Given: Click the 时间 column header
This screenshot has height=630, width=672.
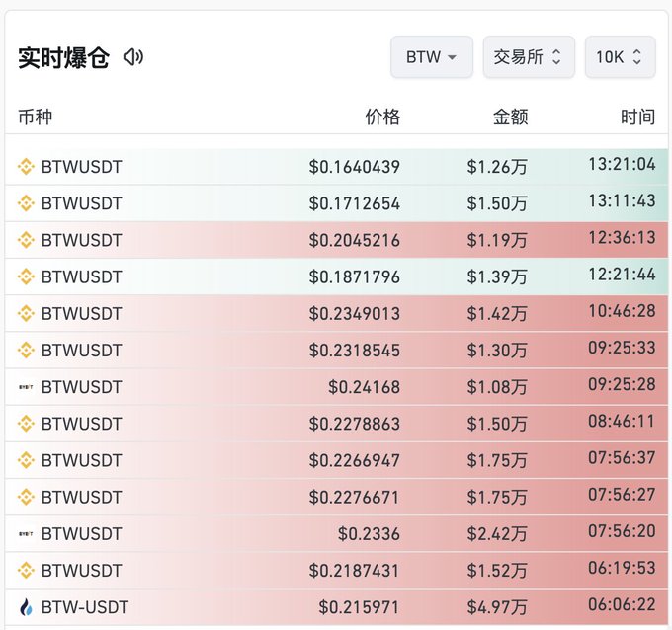Looking at the screenshot, I should pyautogui.click(x=637, y=117).
